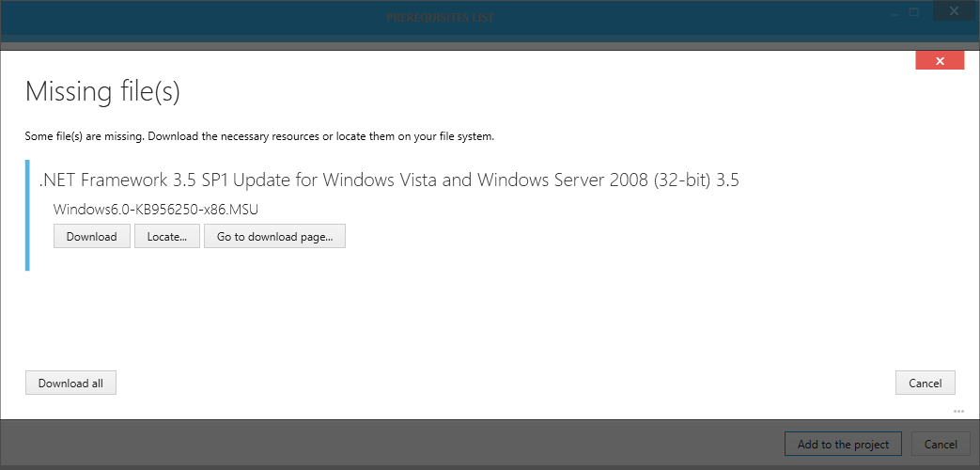980x470 pixels.
Task: Click the Download all button
Action: pos(70,383)
